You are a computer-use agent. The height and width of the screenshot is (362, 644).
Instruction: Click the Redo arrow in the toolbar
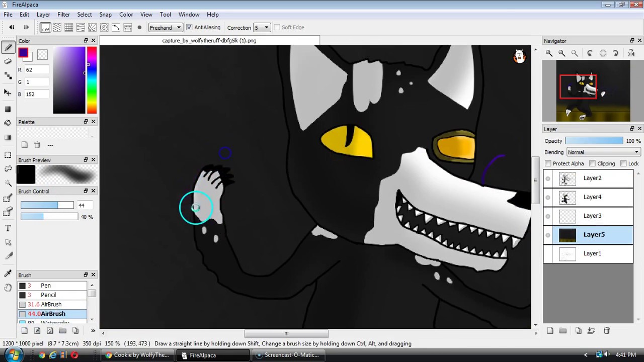pos(26,27)
